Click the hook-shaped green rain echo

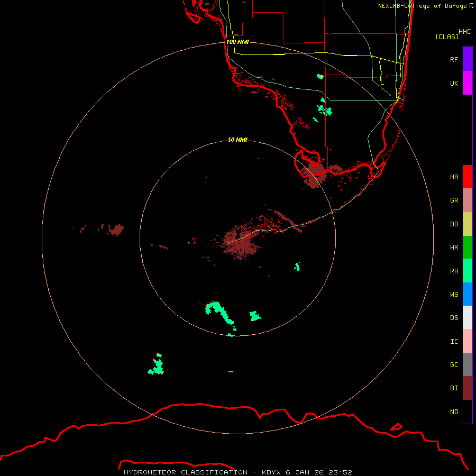(219, 313)
